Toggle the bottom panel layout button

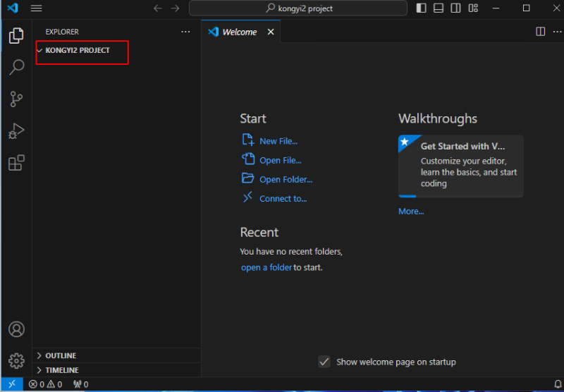[x=439, y=8]
